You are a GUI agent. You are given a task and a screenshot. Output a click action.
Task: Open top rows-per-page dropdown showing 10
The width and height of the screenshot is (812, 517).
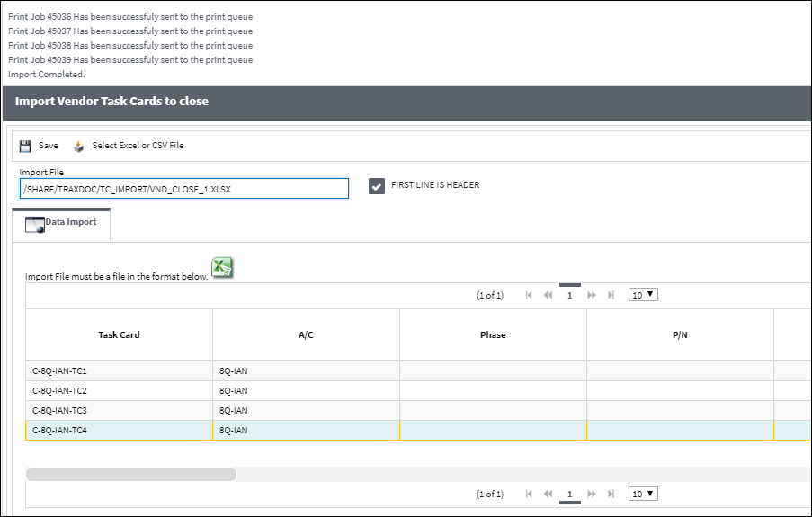(x=643, y=295)
